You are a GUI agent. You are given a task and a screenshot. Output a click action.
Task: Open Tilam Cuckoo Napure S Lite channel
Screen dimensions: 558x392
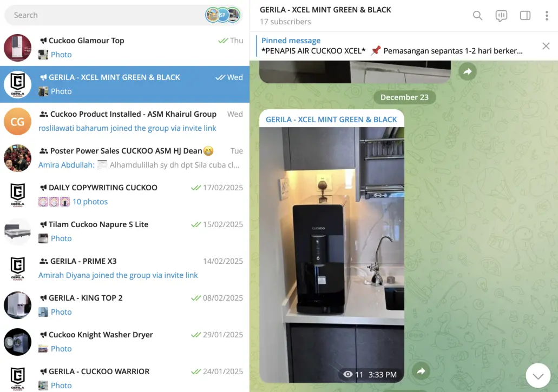coord(124,231)
